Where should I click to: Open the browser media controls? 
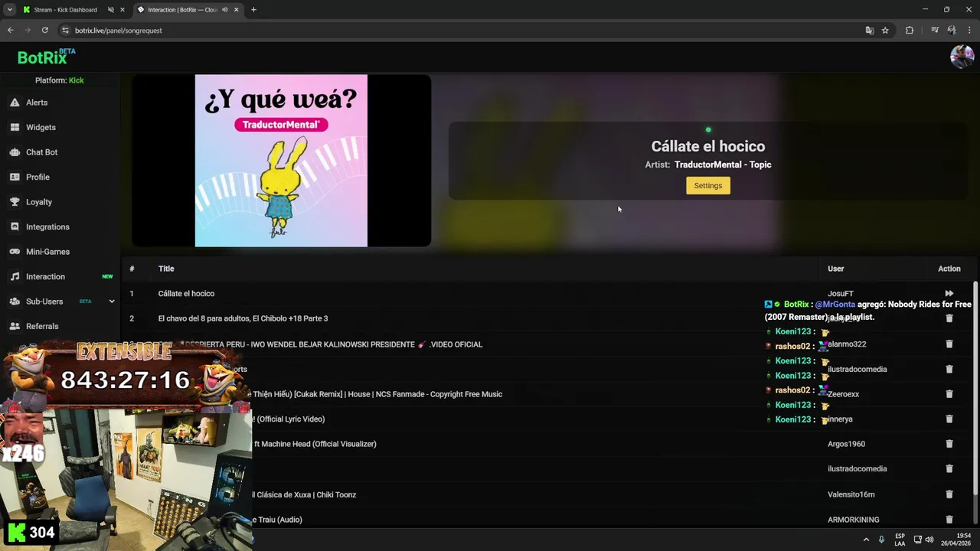[935, 31]
